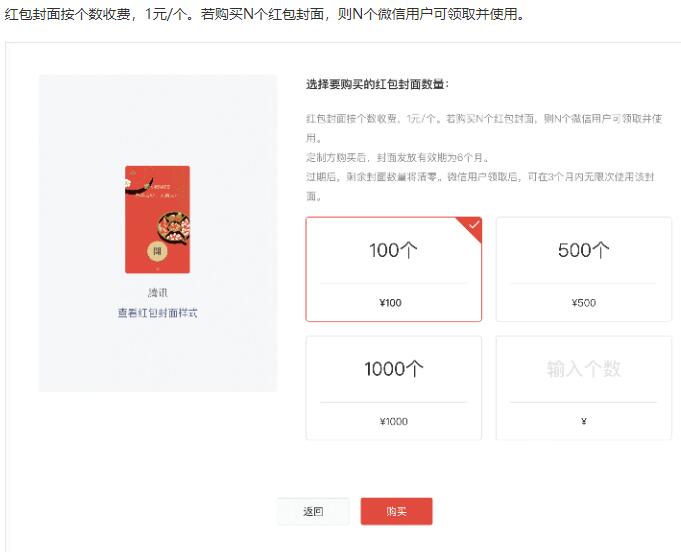Click the red envelope cover thumbnail
The height and width of the screenshot is (552, 681).
tap(158, 219)
